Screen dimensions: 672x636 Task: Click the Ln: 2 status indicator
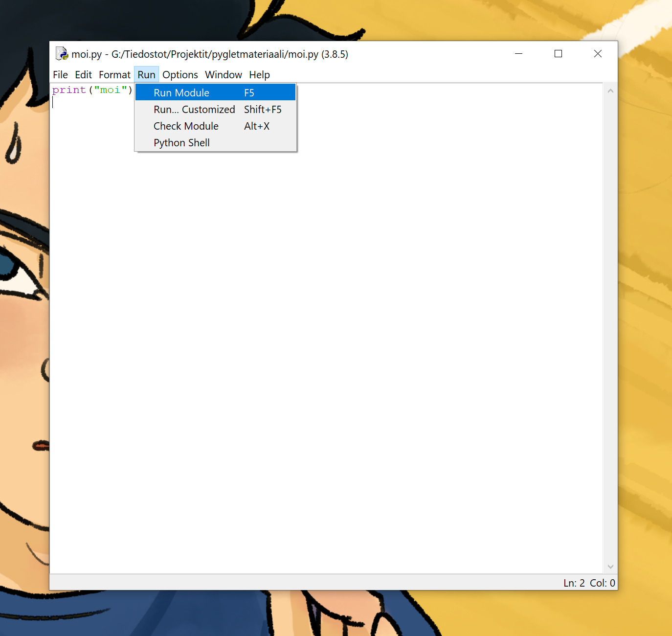[x=574, y=583]
